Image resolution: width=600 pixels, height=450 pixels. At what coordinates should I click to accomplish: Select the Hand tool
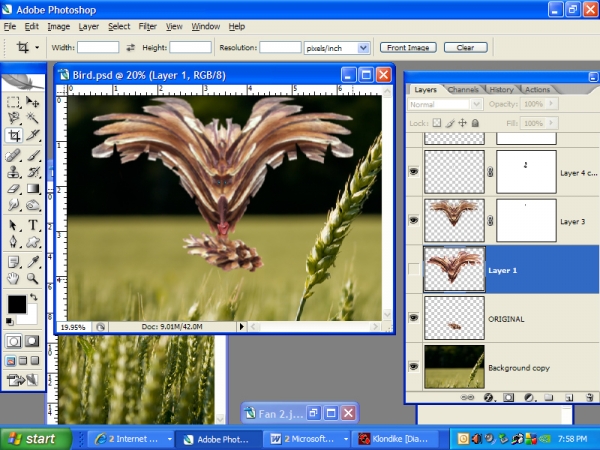[13, 278]
